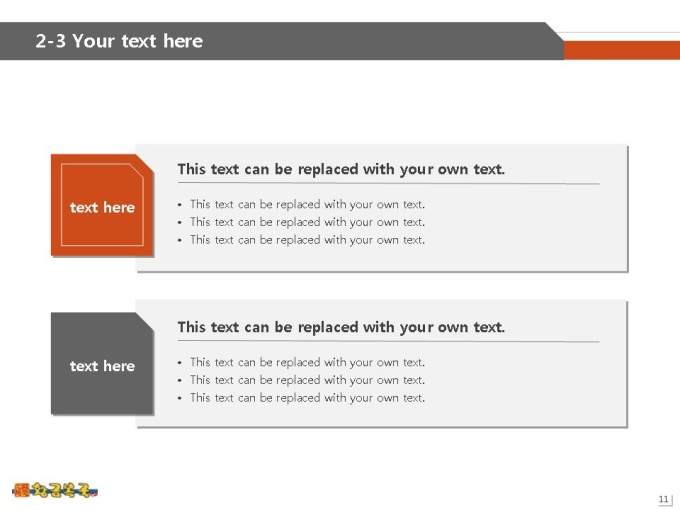The height and width of the screenshot is (510, 680).
Task: Select the orange "text here" label box
Action: [x=102, y=205]
